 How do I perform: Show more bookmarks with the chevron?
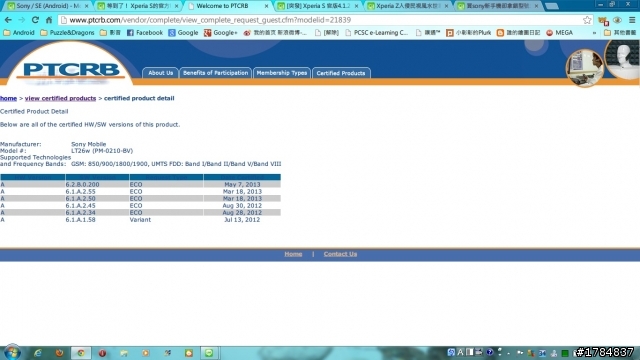pyautogui.click(x=594, y=33)
